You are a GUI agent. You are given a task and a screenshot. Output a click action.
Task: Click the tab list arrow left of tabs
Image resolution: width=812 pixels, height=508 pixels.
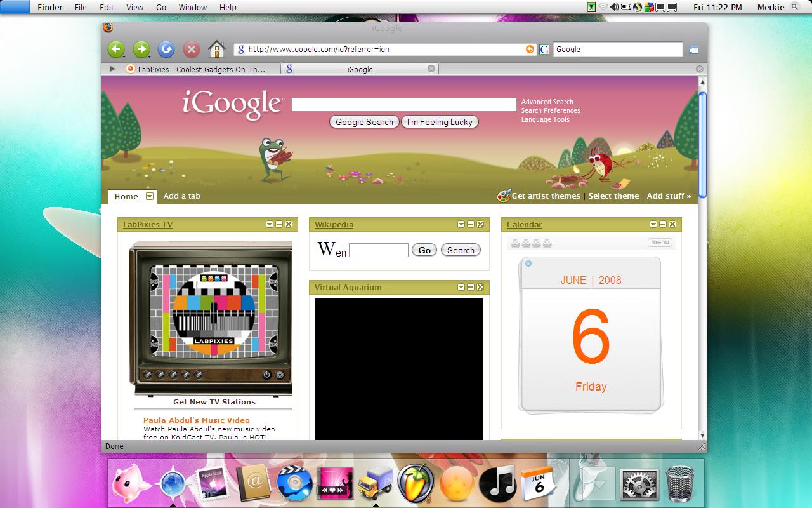[x=112, y=69]
